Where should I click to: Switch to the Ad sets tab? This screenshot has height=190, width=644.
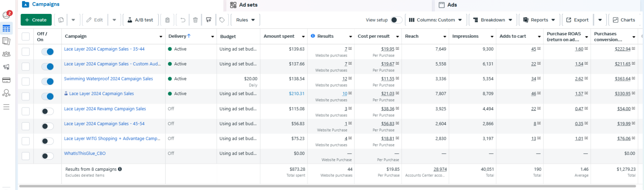pos(248,5)
